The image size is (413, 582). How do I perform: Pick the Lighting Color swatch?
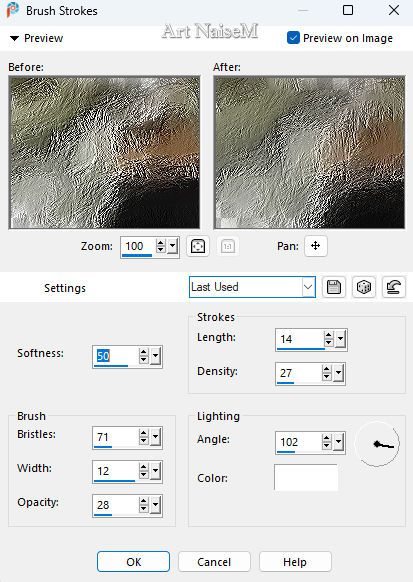click(306, 477)
